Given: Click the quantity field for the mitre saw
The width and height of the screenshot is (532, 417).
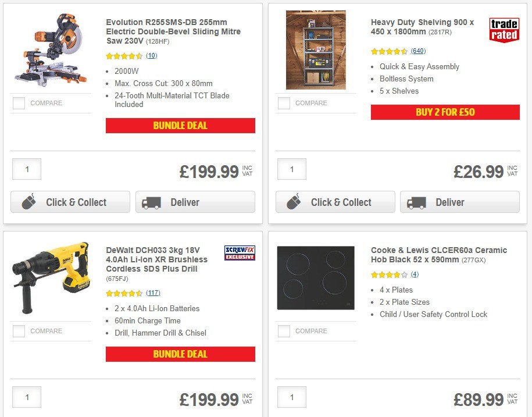Looking at the screenshot, I should (26, 169).
